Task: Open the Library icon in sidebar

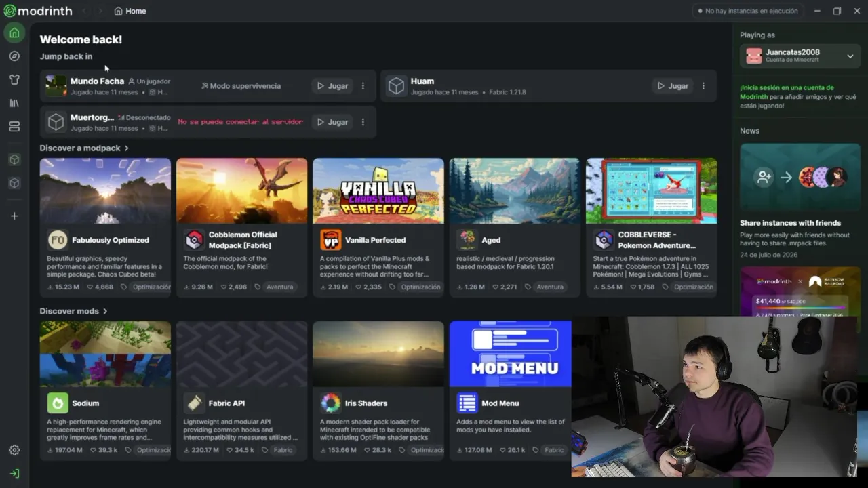Action: point(14,103)
